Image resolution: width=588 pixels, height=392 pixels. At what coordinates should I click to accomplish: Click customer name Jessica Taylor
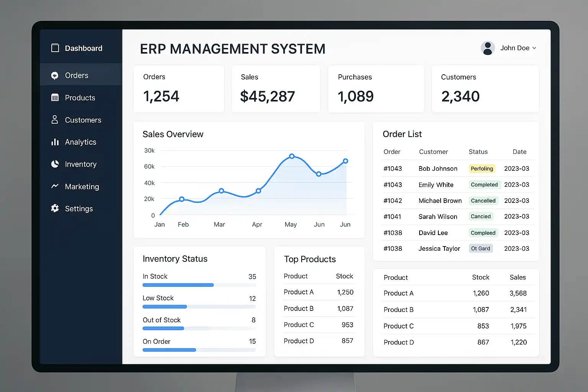tap(439, 249)
